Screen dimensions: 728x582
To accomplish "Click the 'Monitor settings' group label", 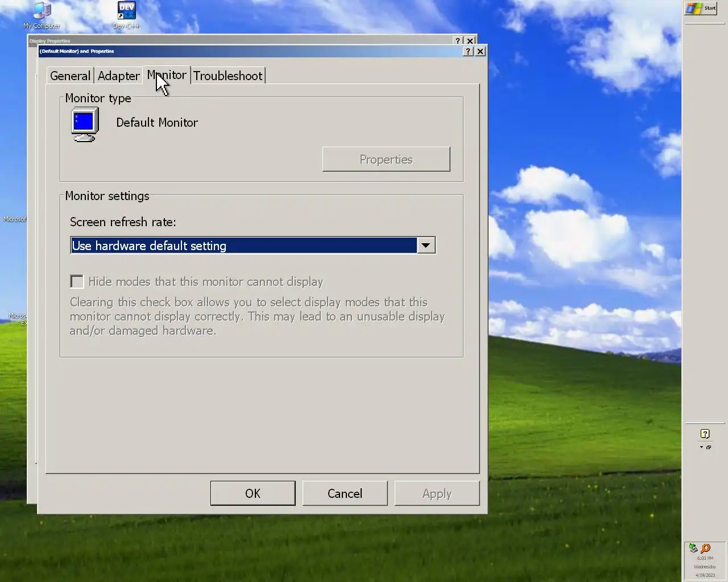I will coord(107,196).
